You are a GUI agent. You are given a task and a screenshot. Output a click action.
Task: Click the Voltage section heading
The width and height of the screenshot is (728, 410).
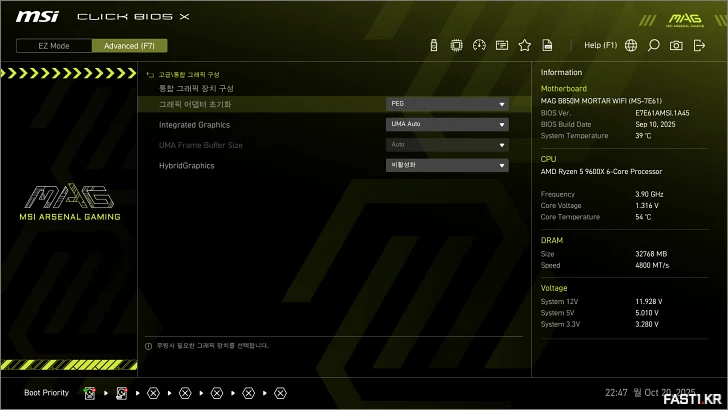tap(554, 288)
